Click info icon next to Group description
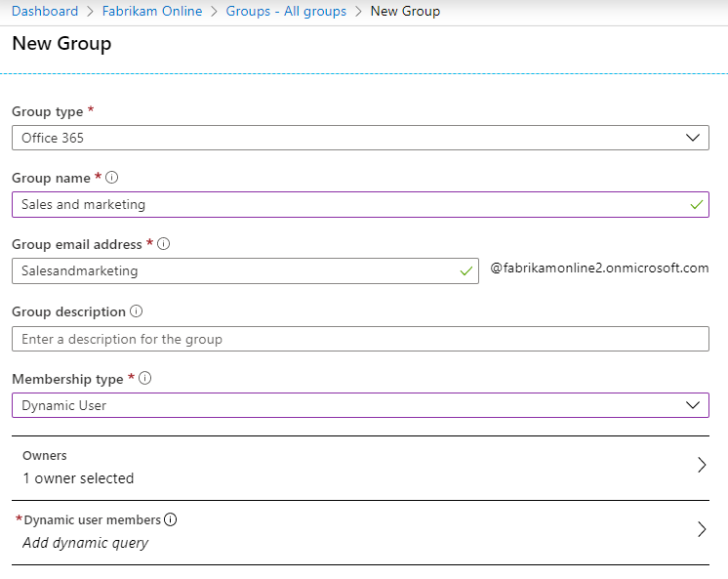 (x=136, y=311)
